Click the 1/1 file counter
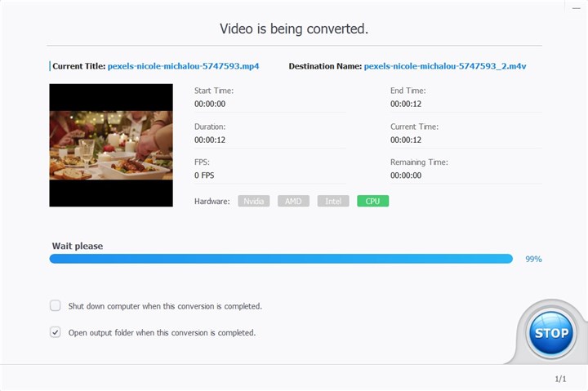Viewport: 588px width, 391px height. click(560, 379)
